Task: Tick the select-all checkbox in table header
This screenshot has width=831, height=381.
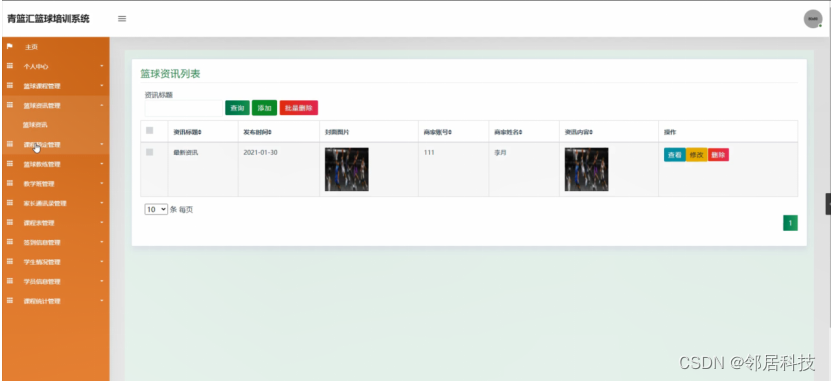Action: coord(149,130)
